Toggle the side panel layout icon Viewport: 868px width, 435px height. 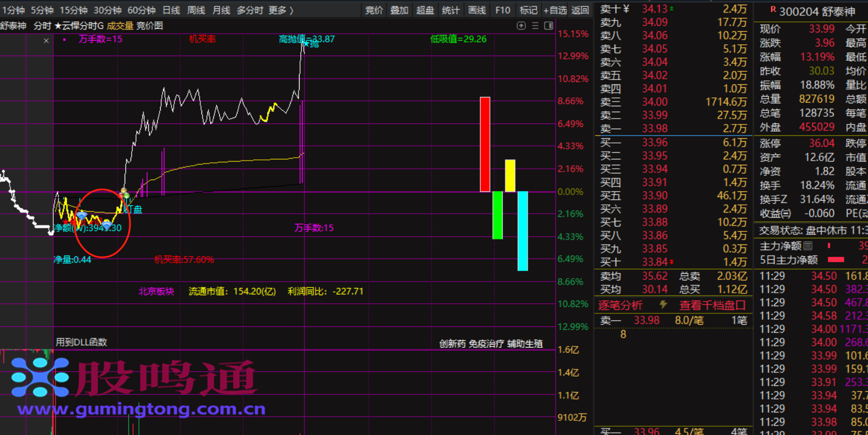(x=549, y=25)
